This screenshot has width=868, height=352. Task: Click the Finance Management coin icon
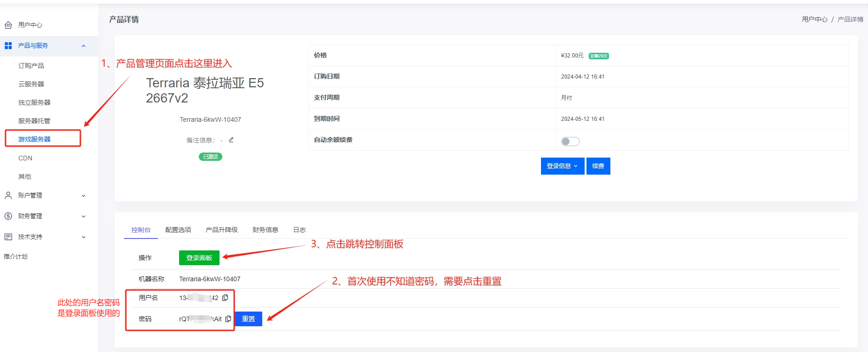tap(8, 216)
